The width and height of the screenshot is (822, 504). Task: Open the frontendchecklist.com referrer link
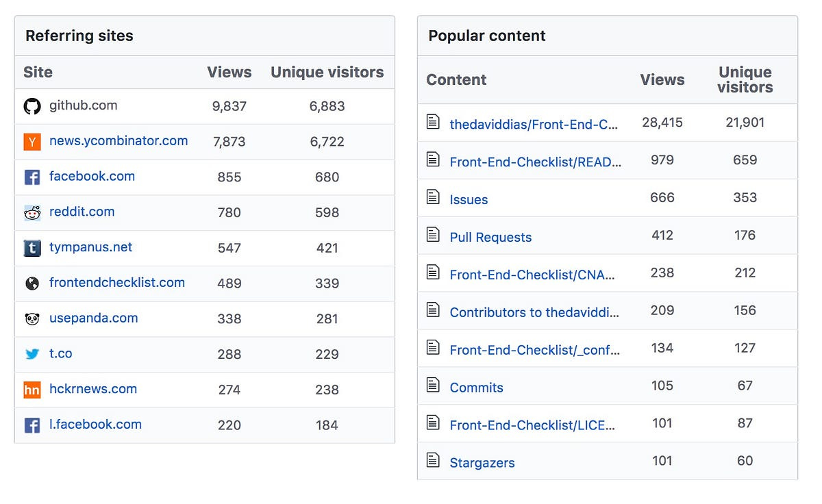[x=117, y=282]
